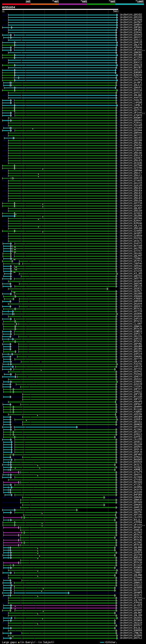Open the UniRef100_Q05JI2 entry
Image resolution: width=146 pixels, height=644 pixels.
tap(131, 40)
